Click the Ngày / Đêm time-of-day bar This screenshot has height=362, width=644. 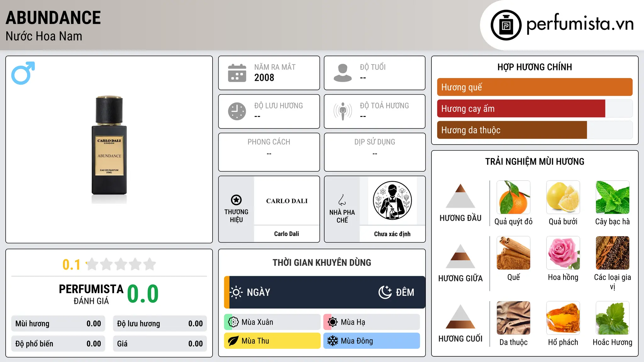coord(325,292)
